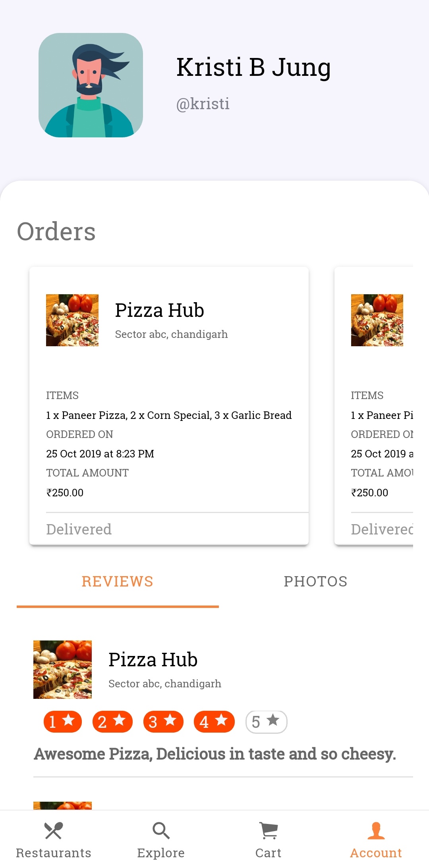
Task: Open Pizza Hub thumbnail in first order
Action: pos(72,320)
